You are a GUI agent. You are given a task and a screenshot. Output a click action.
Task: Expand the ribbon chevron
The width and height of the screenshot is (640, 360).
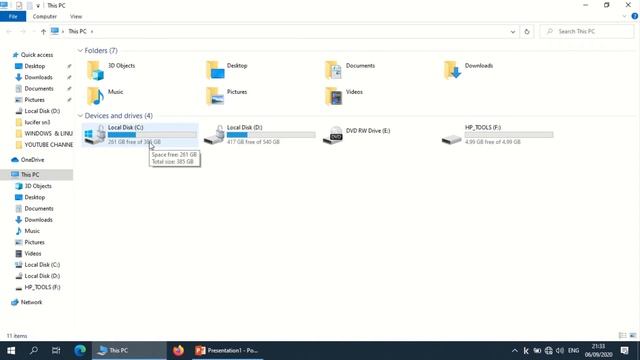click(624, 16)
